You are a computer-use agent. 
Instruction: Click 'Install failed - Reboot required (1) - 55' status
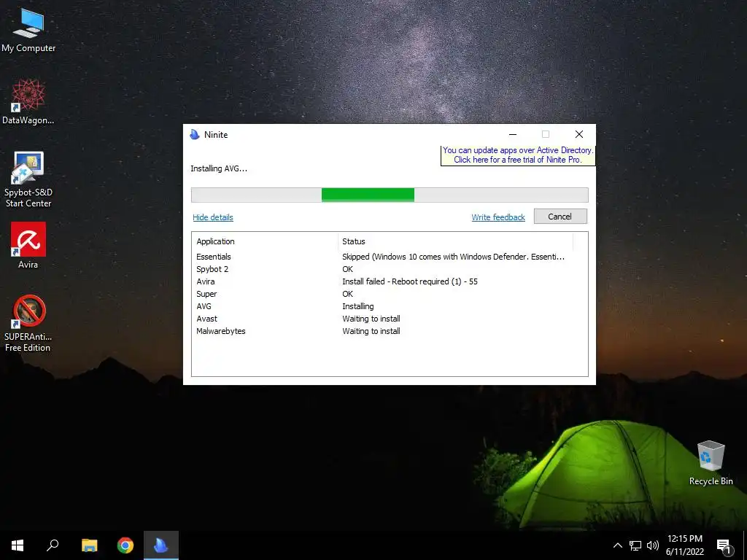(x=410, y=281)
